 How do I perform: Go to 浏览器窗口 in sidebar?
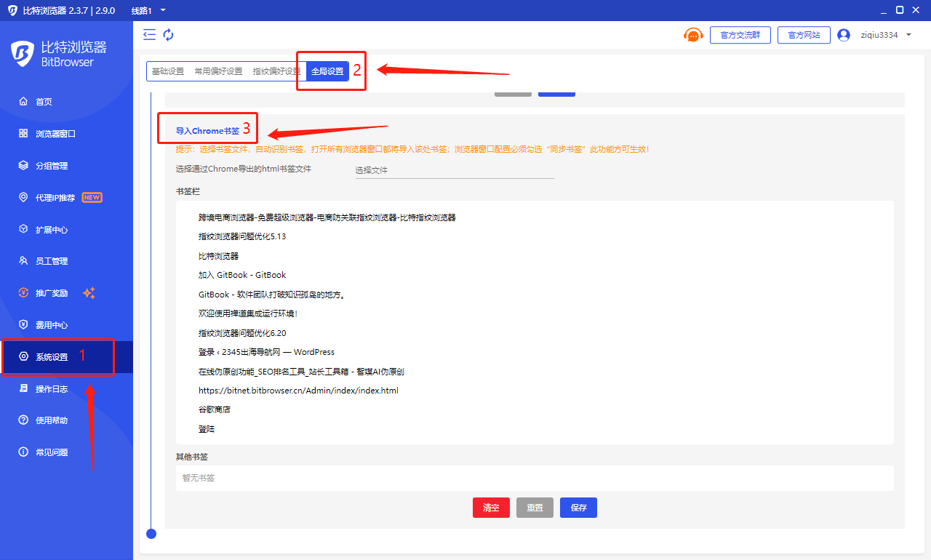pos(55,134)
